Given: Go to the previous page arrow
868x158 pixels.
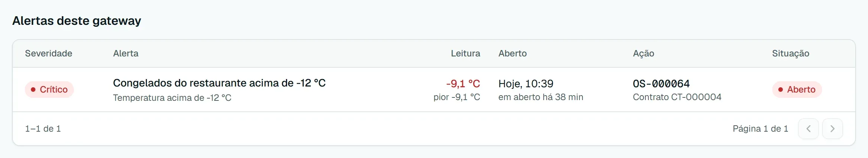Looking at the screenshot, I should pyautogui.click(x=808, y=129).
